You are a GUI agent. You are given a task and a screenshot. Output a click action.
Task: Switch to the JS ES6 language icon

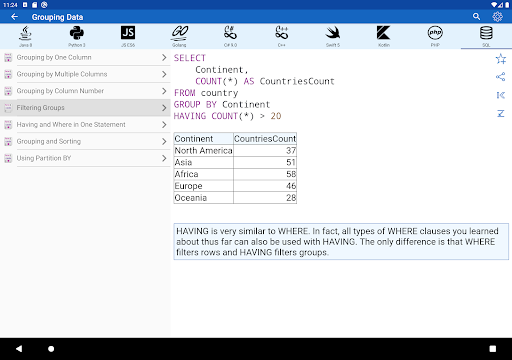click(128, 33)
